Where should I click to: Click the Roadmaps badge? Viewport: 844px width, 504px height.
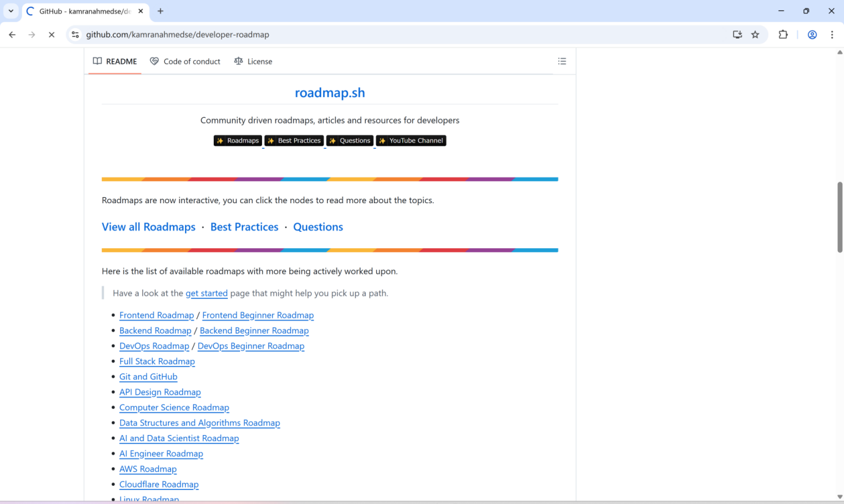(x=238, y=141)
